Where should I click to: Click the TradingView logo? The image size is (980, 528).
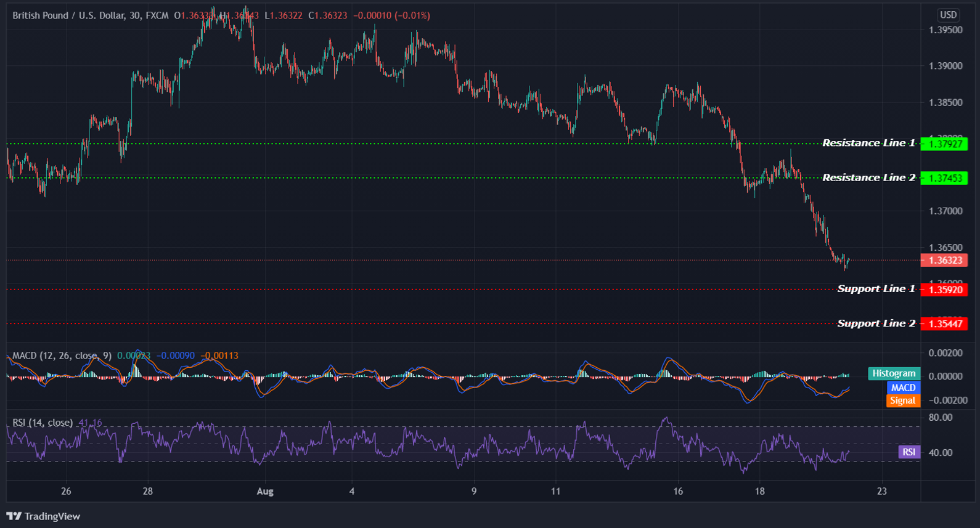[x=44, y=516]
